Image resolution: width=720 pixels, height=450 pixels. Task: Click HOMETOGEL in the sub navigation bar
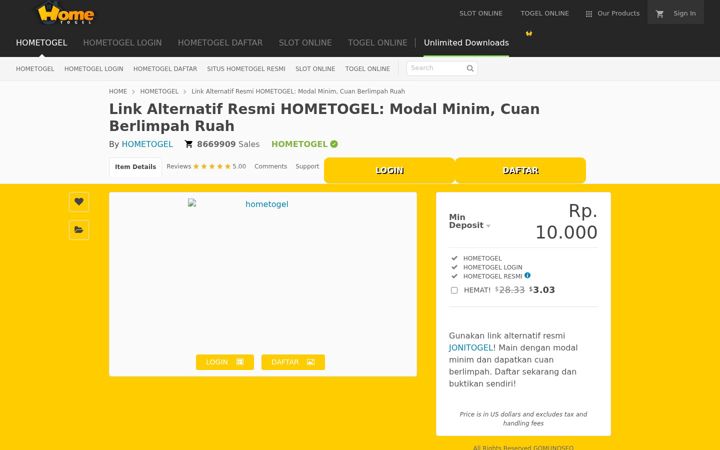tap(35, 69)
